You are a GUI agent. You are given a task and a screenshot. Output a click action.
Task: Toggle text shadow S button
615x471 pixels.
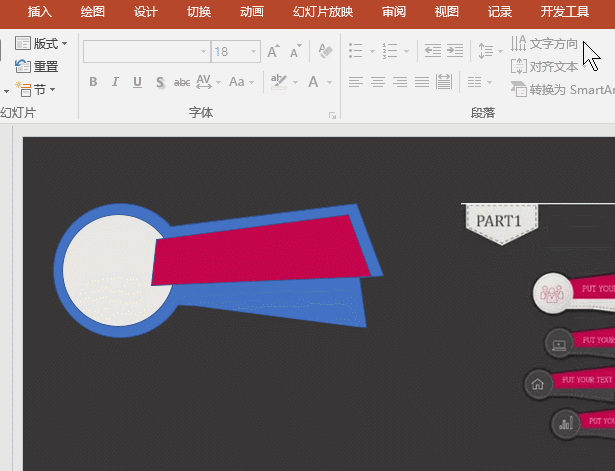point(160,82)
